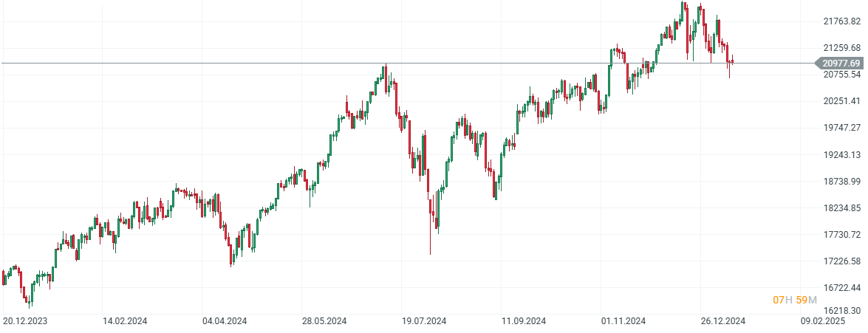Select the 04.04.2024 time axis label
This screenshot has width=868, height=333.
225,321
